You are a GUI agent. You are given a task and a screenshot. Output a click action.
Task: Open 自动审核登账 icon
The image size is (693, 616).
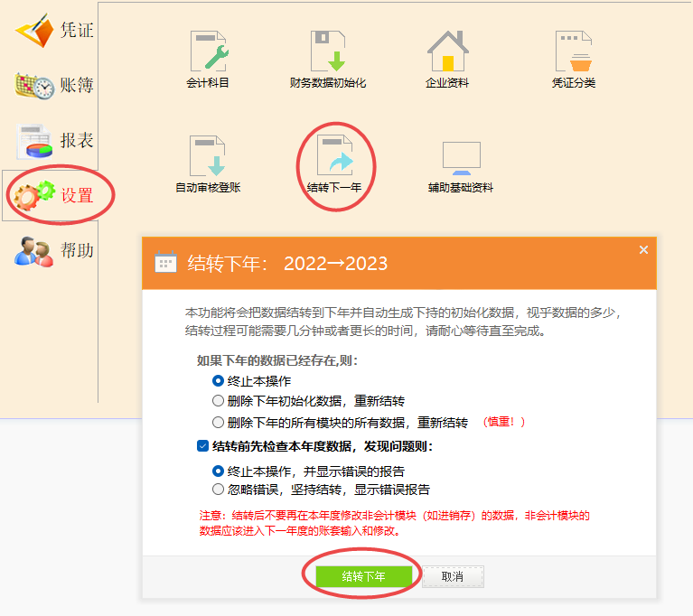click(208, 164)
